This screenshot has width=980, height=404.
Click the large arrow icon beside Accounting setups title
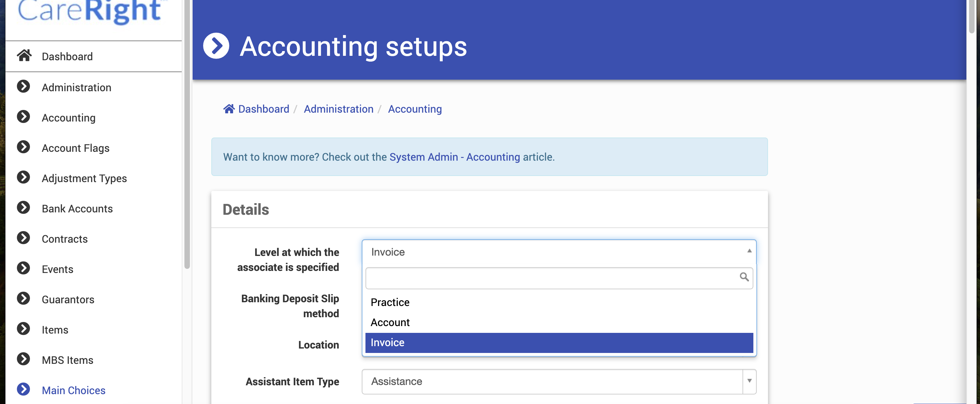pyautogui.click(x=216, y=46)
